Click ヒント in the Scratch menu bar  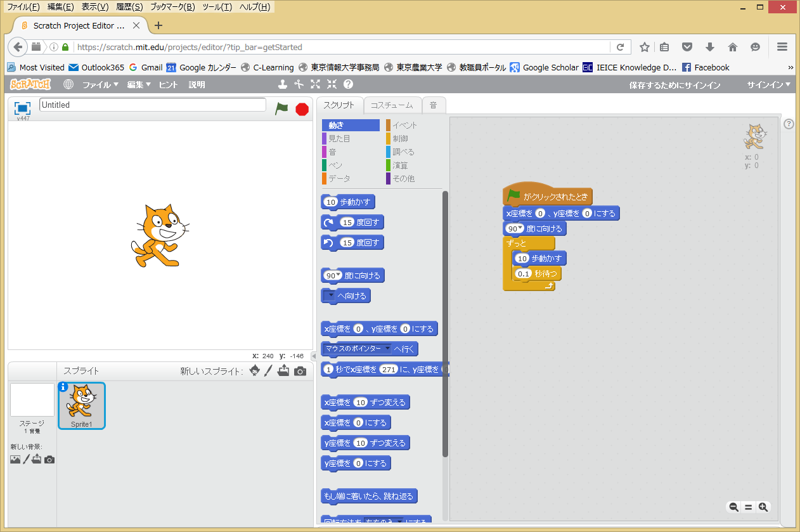click(x=168, y=84)
